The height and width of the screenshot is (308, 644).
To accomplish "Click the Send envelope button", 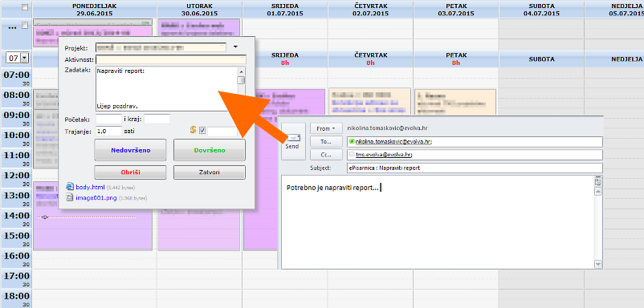I will (293, 141).
